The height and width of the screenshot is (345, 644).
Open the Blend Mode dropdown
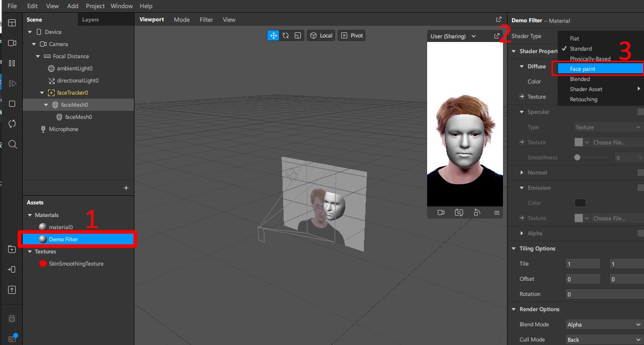coord(604,324)
